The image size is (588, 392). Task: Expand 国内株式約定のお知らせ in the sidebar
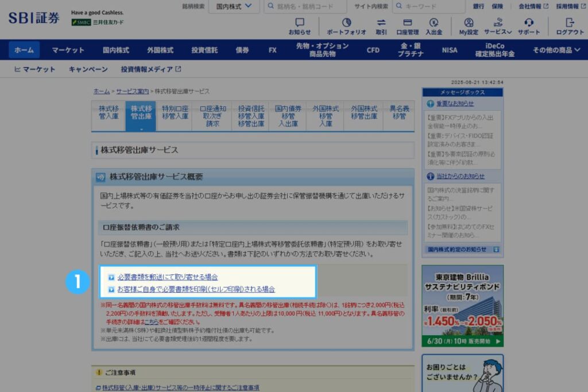[458, 249]
